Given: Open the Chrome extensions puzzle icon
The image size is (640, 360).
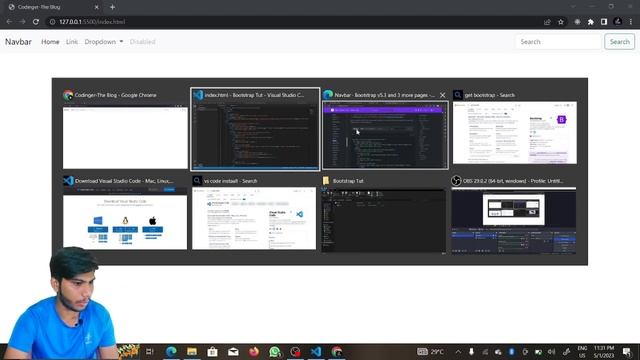Looking at the screenshot, I should point(590,22).
